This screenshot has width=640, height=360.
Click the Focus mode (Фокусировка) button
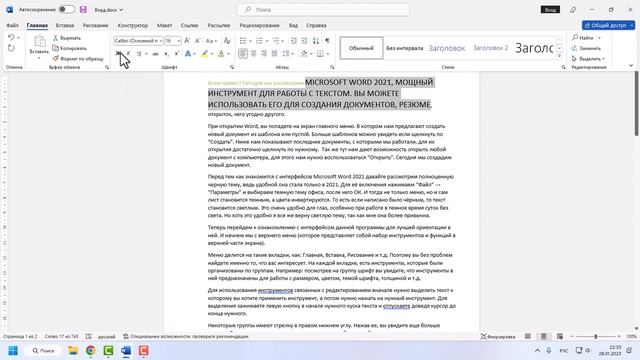coord(498,337)
